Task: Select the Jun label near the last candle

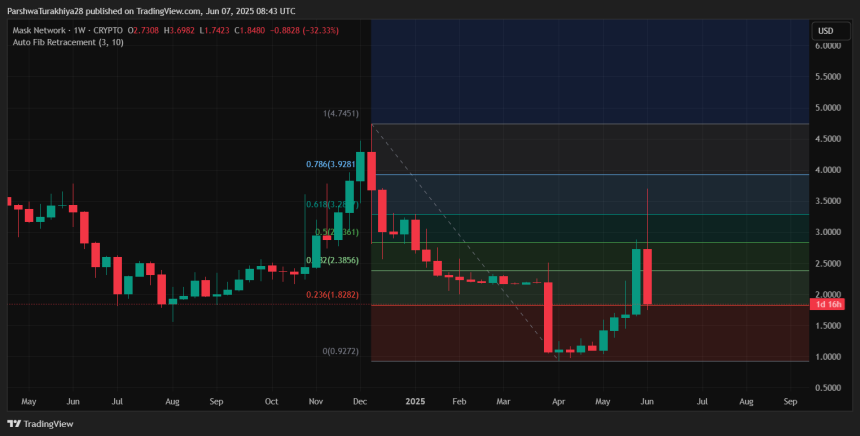Action: click(645, 401)
